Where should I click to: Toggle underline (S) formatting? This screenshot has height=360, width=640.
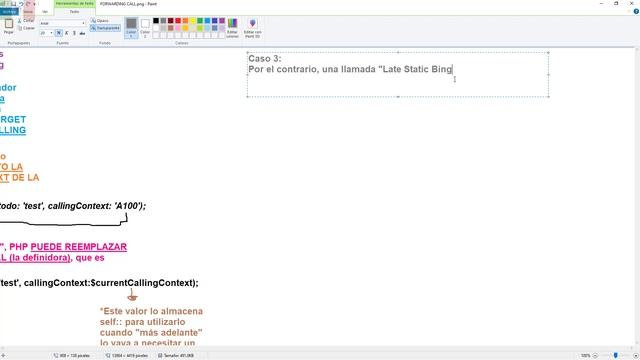(x=74, y=33)
